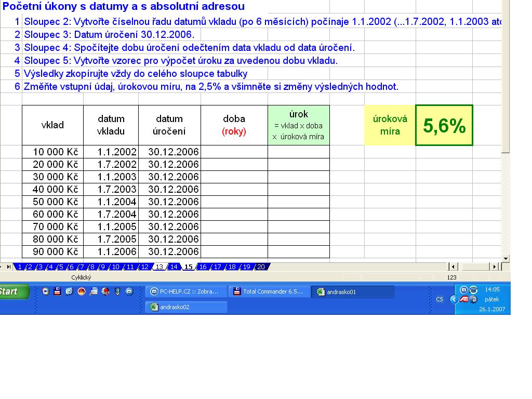Click last-sheet tab navigation arrow

coord(9,267)
